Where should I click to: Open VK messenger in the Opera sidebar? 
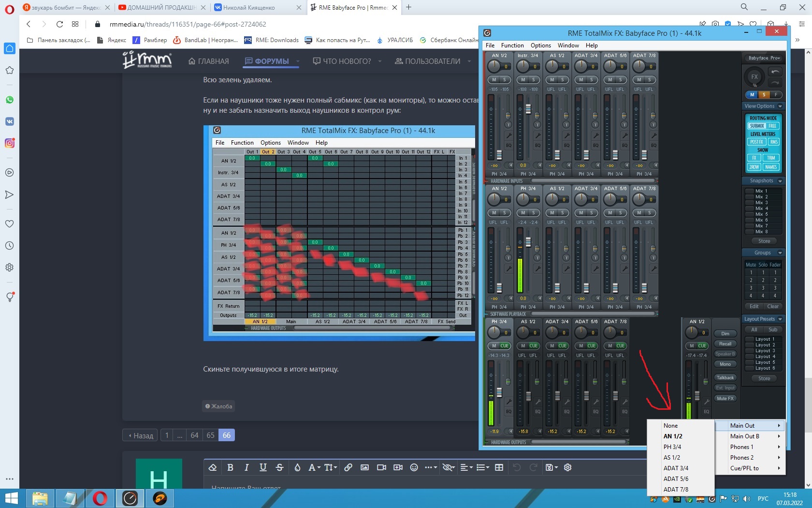(x=10, y=121)
